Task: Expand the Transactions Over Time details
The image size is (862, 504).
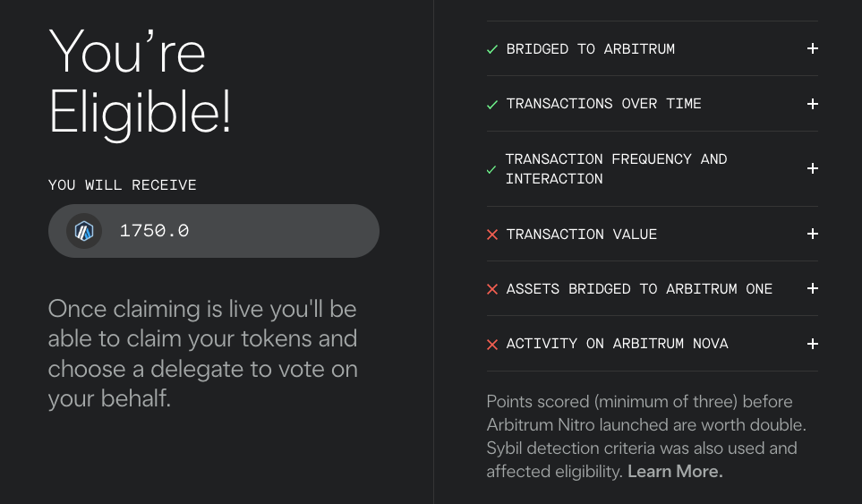Action: (812, 104)
